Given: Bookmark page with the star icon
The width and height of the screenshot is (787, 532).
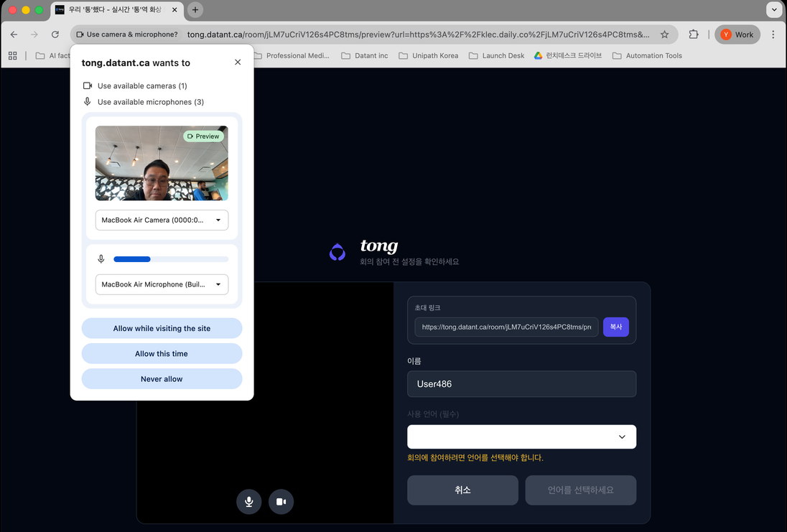Looking at the screenshot, I should point(664,34).
